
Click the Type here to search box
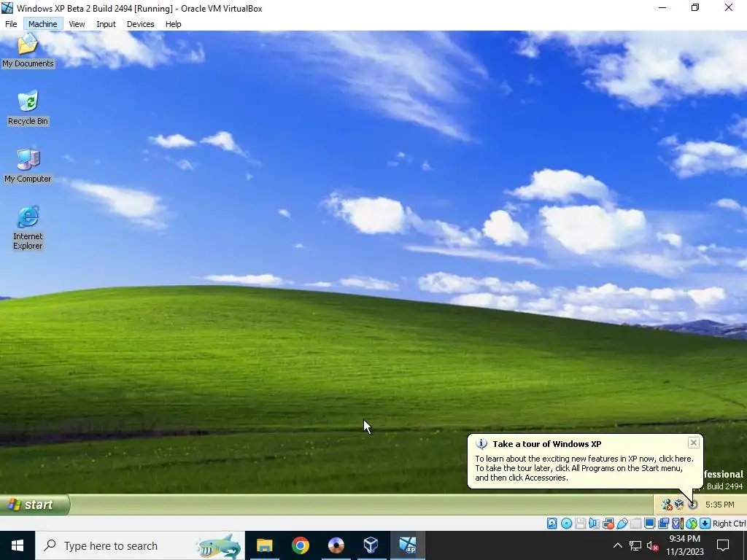point(140,545)
